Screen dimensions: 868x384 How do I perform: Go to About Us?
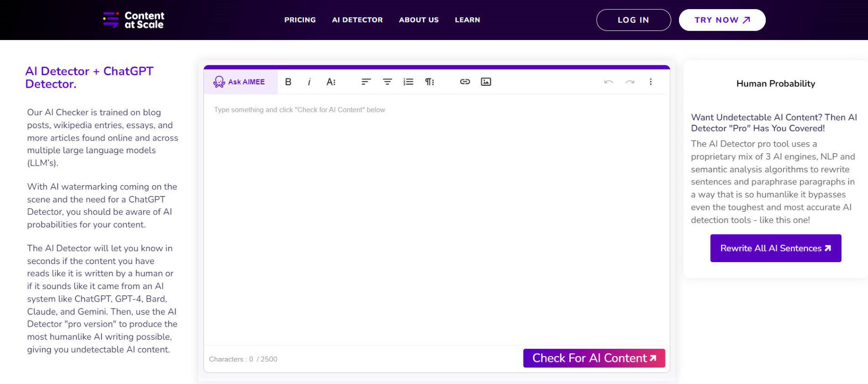pos(419,20)
